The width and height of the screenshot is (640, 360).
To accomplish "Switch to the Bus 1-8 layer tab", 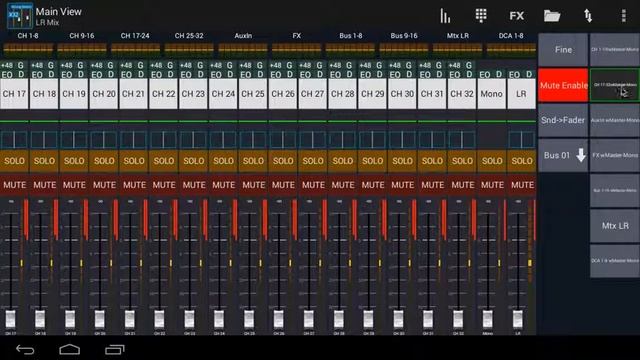I will point(350,44).
